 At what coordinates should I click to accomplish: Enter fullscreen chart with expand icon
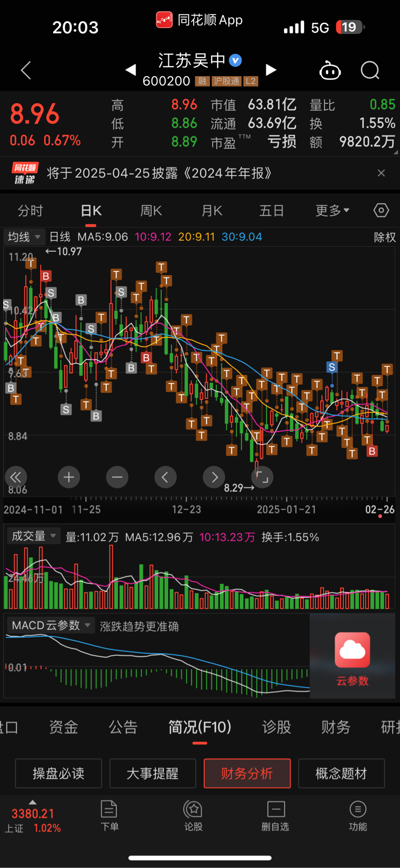[x=262, y=477]
